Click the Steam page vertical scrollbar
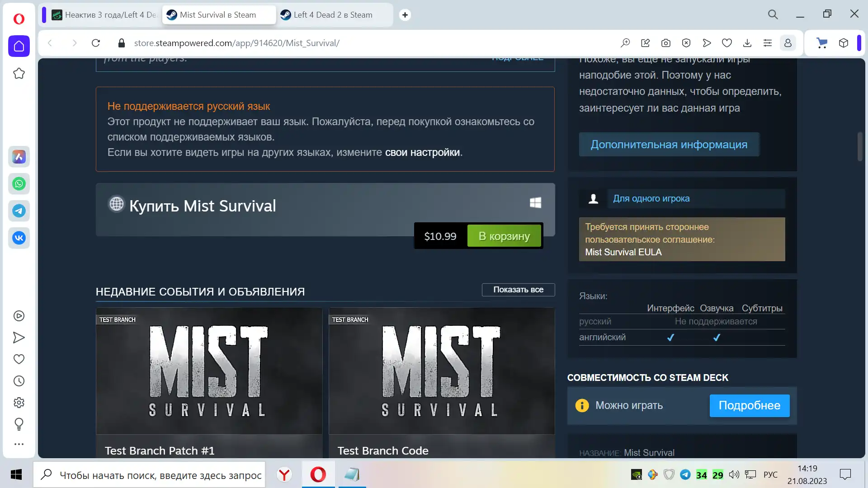Image resolution: width=868 pixels, height=488 pixels. click(860, 146)
